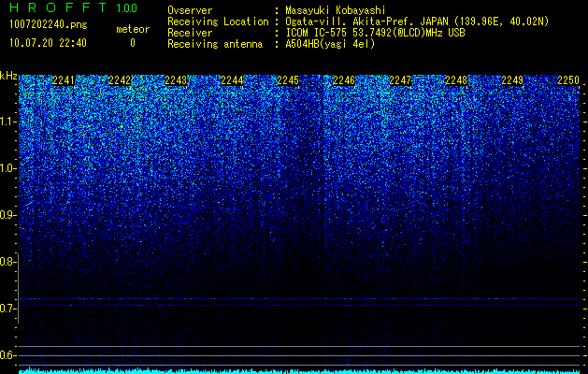This screenshot has height=374, width=588.
Task: Click time marker 2250
Action: [x=568, y=80]
